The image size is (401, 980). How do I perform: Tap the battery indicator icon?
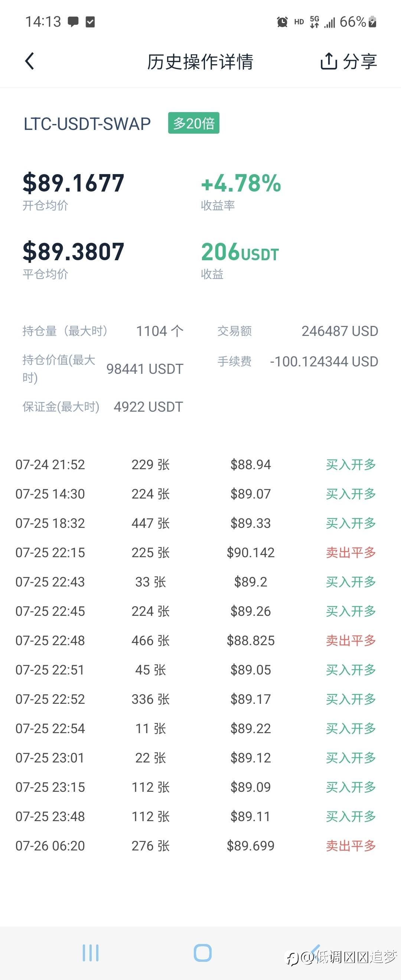click(x=373, y=22)
